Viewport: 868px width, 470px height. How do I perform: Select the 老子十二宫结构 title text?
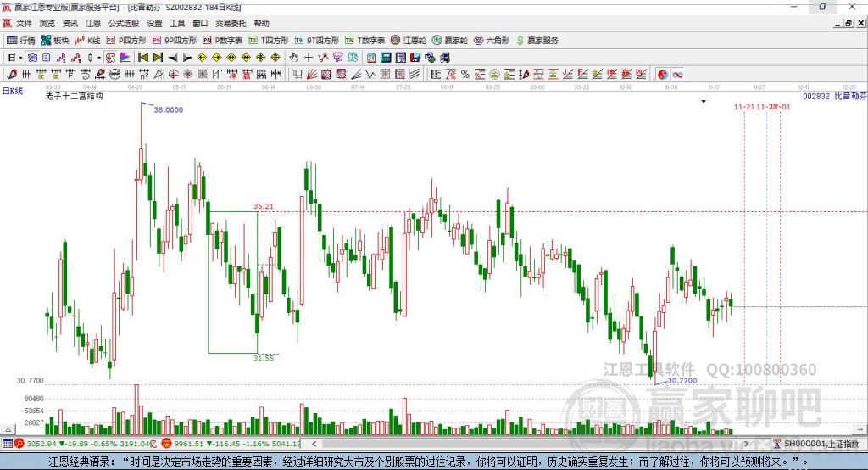pyautogui.click(x=75, y=96)
